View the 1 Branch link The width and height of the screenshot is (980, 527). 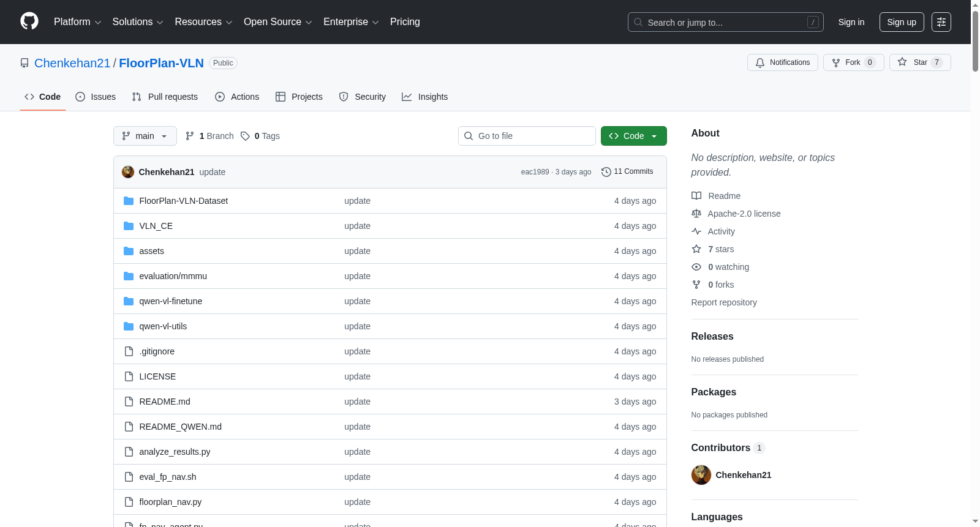(209, 136)
